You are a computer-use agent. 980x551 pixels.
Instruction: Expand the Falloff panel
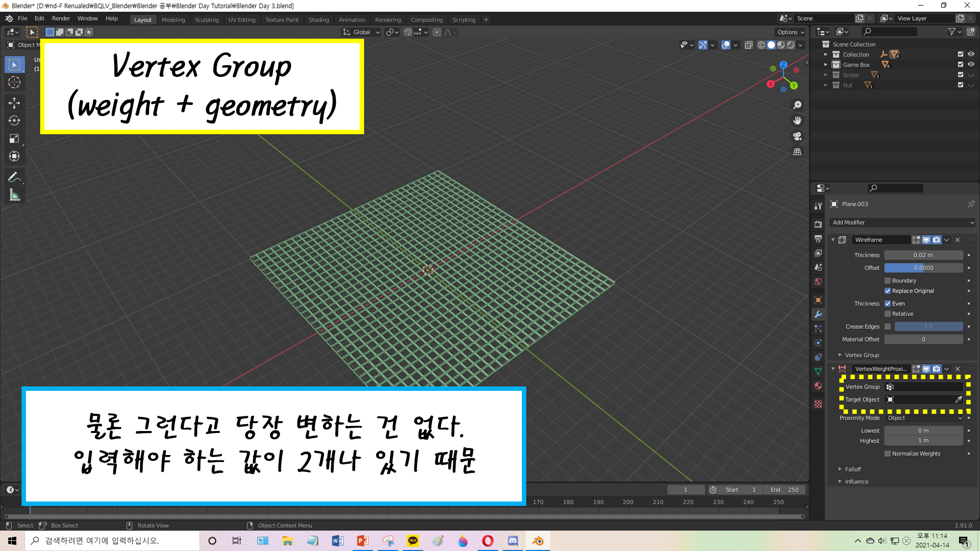coord(853,469)
